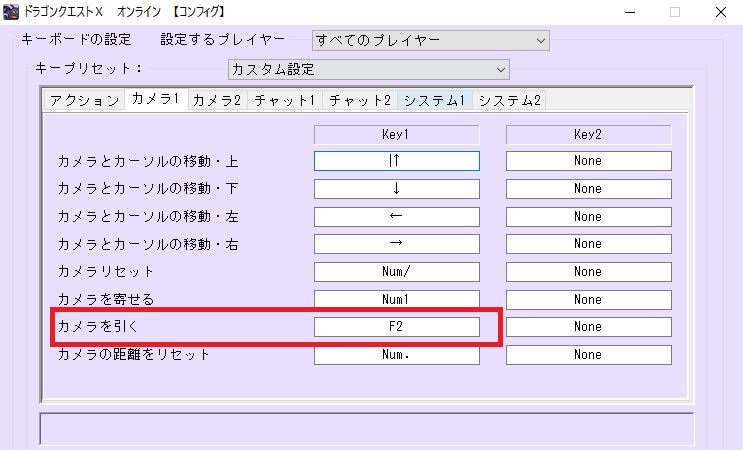
Task: Click Key2 field for カメラの距離をリセット
Action: 589,355
